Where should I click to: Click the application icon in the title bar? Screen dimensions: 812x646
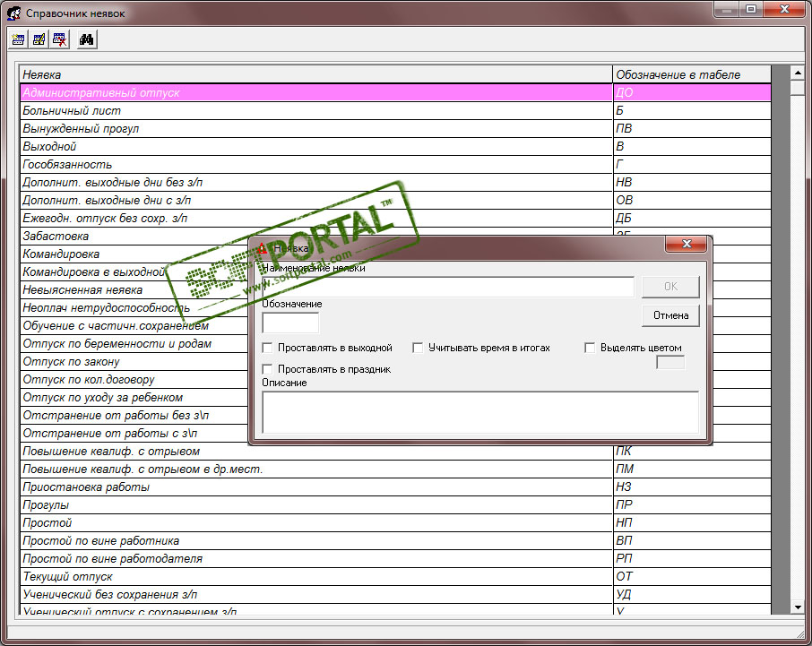[14, 13]
